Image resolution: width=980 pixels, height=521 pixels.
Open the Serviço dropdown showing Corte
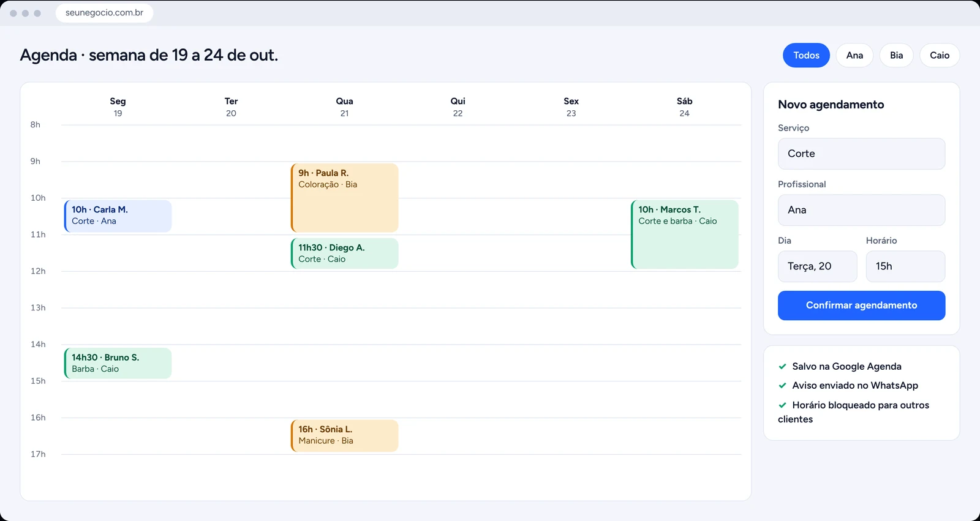[x=861, y=154]
